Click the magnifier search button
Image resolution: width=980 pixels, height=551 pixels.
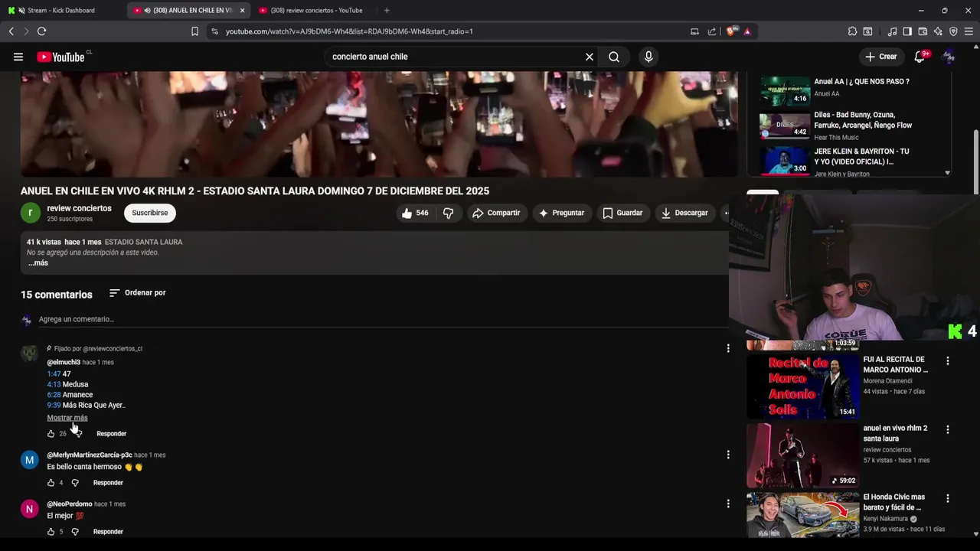[614, 57]
